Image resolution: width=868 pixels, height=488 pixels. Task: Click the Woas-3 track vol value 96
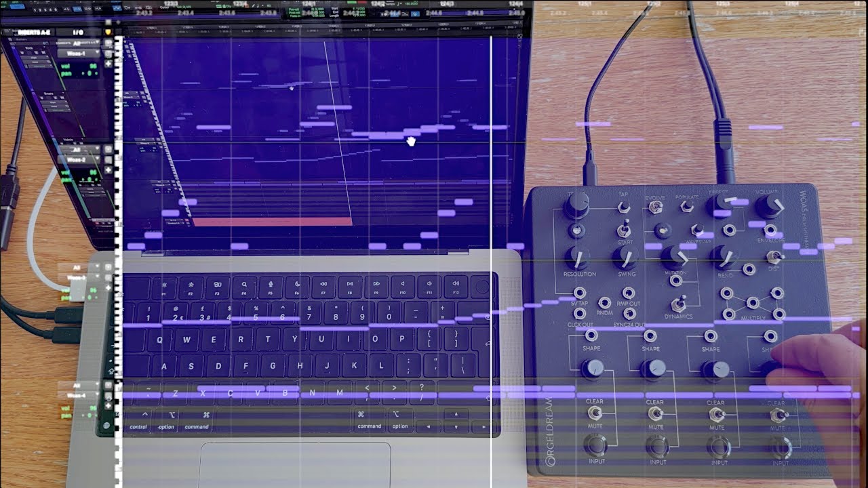click(93, 291)
